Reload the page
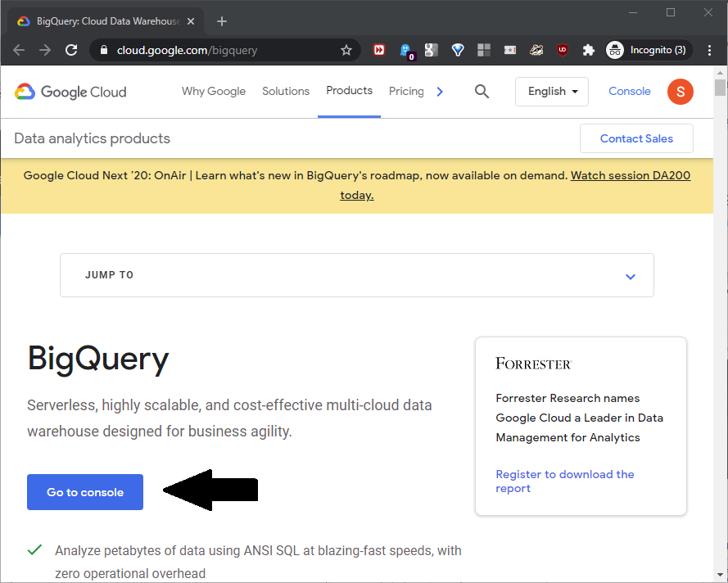Viewport: 728px width, 583px height. [71, 50]
